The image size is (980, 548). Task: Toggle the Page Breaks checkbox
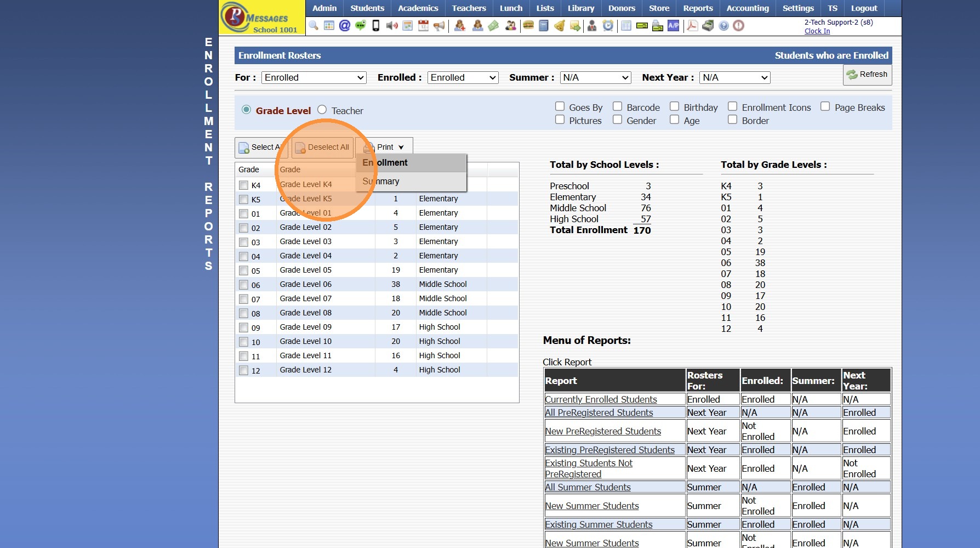point(825,106)
